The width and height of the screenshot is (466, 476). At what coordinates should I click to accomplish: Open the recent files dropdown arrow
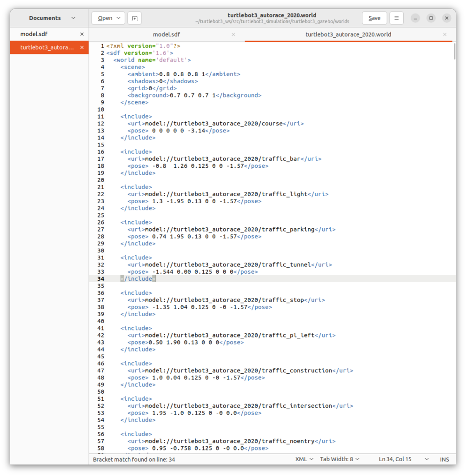(x=119, y=18)
